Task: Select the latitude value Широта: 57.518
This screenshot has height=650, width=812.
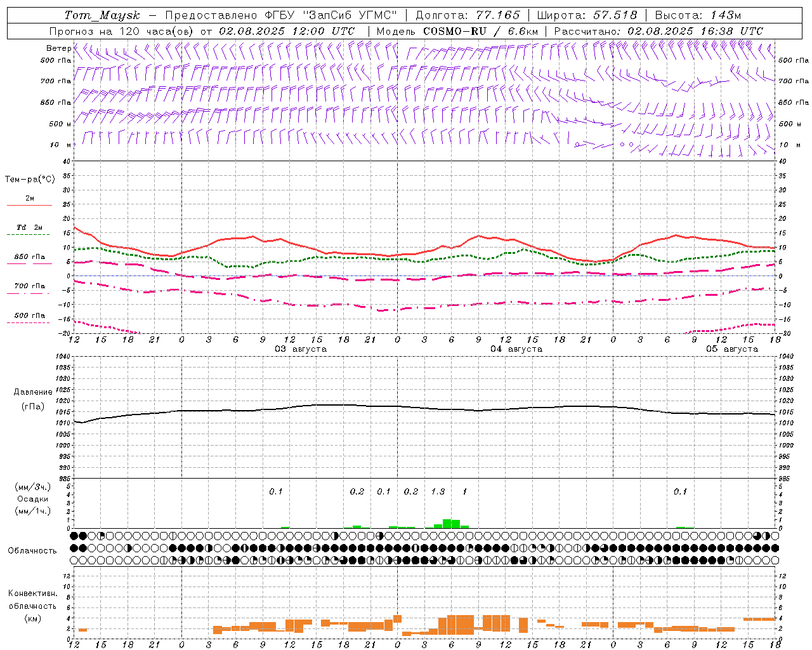Action: click(587, 15)
